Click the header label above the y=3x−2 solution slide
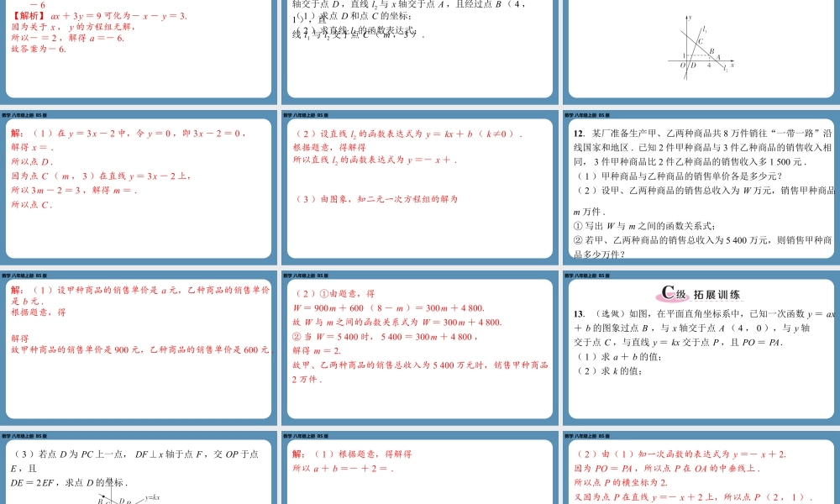Screen dimensions: 840x504 [24, 115]
